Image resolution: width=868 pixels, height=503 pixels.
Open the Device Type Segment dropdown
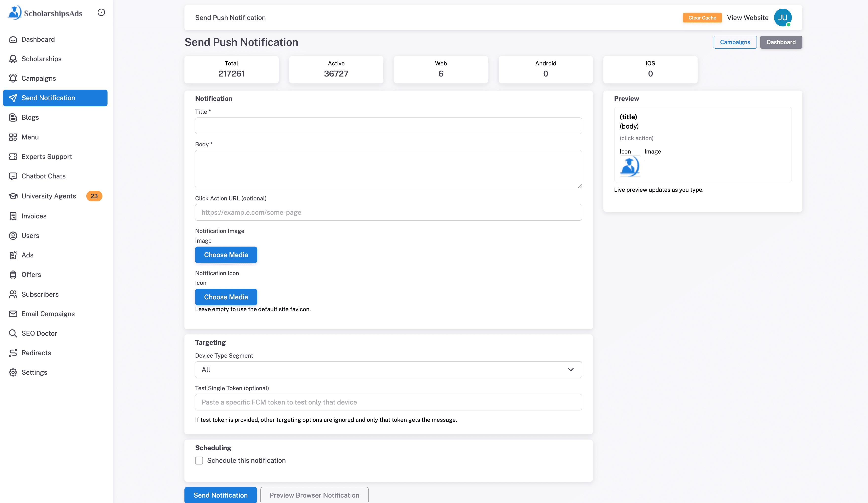(x=388, y=369)
